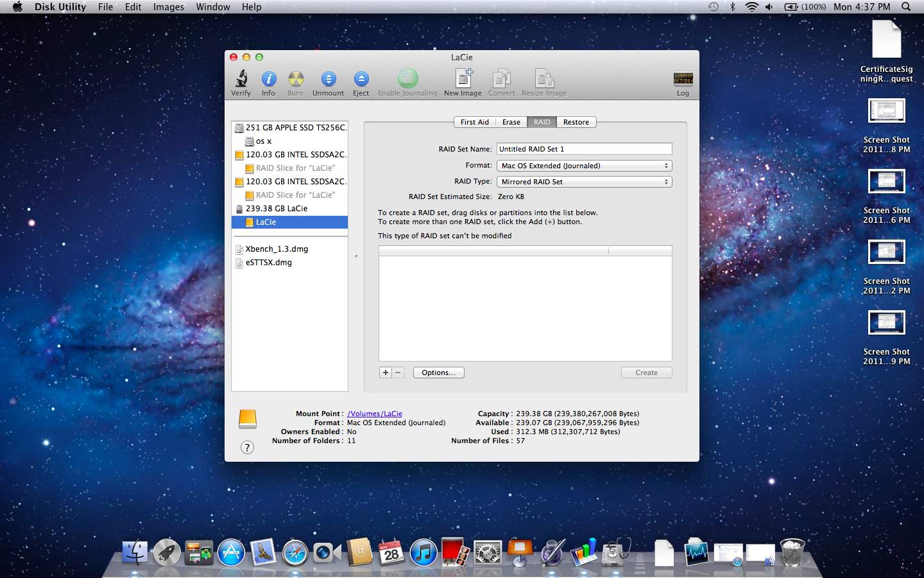Image resolution: width=924 pixels, height=578 pixels.
Task: Select Xbench_1.3.dmg in the sidebar
Action: pos(277,249)
